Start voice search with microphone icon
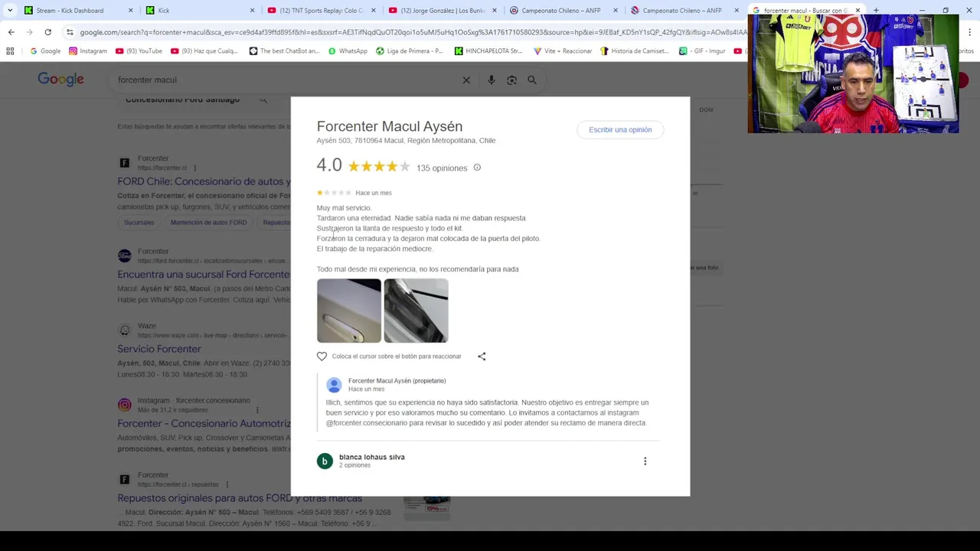The width and height of the screenshot is (980, 551). (x=492, y=80)
